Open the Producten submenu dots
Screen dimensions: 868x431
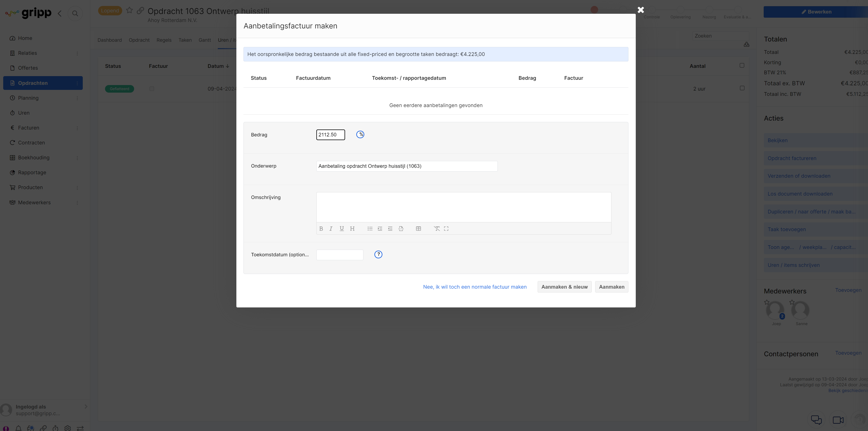77,188
